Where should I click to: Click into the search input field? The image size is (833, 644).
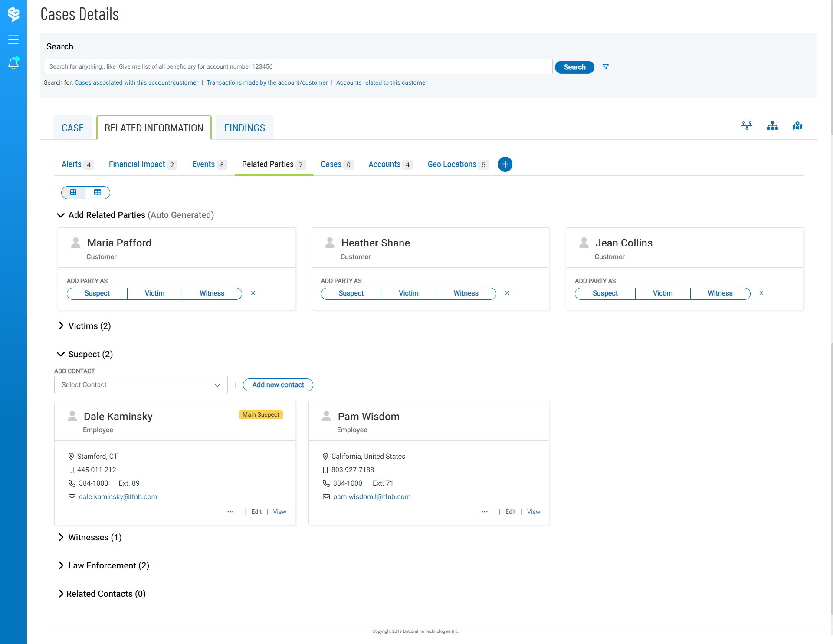(x=298, y=66)
